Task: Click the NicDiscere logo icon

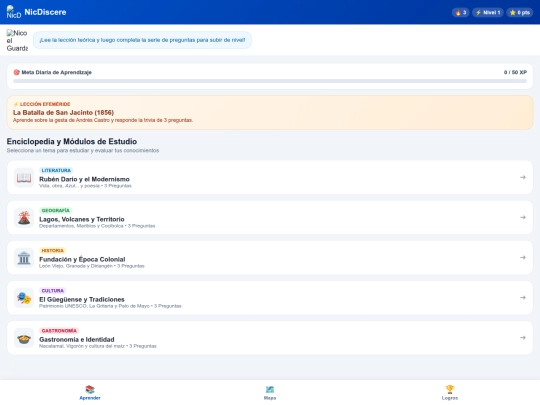Action: click(14, 12)
